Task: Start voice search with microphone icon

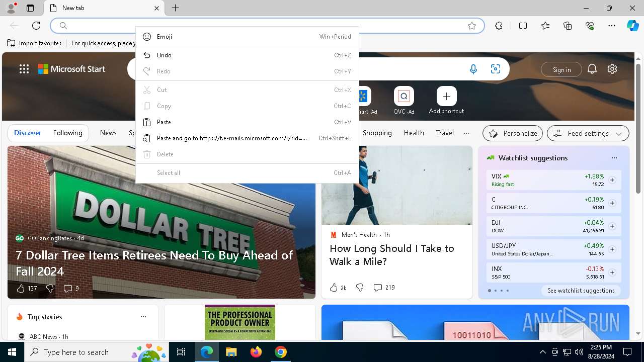Action: pos(473,69)
